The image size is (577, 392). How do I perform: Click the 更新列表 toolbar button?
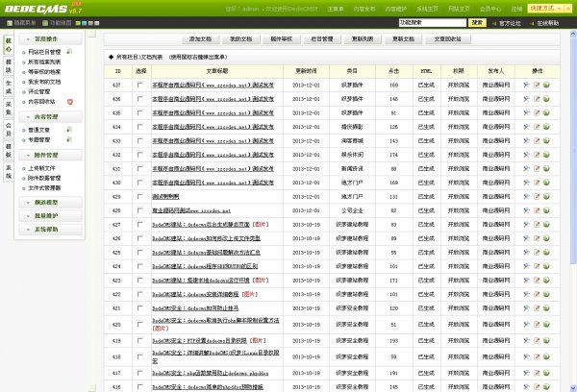pyautogui.click(x=363, y=39)
